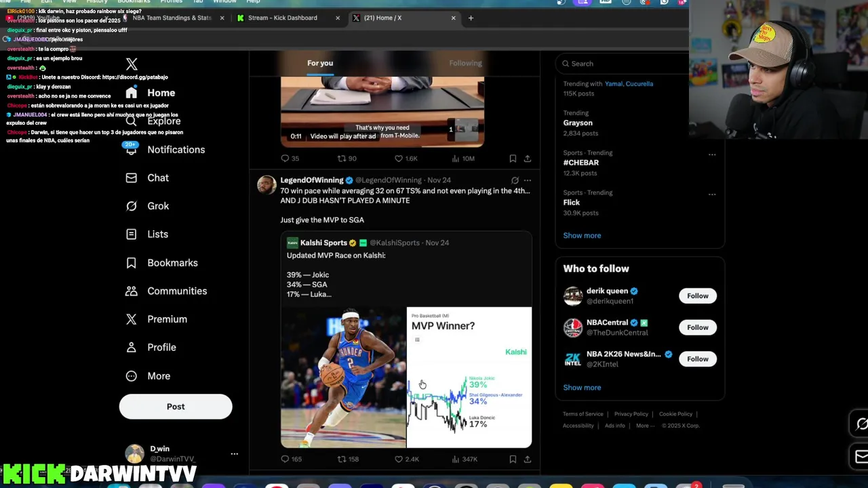The width and height of the screenshot is (868, 488).
Task: Open the MVP Winner chart image
Action: [x=469, y=378]
